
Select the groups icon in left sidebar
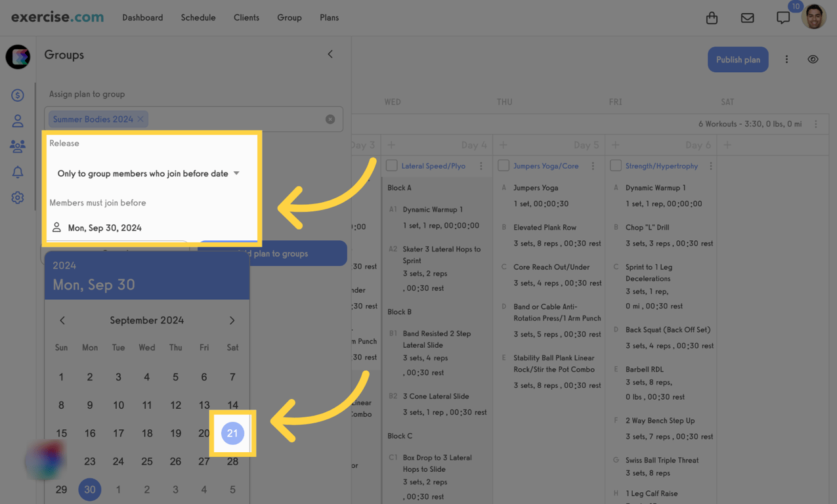pyautogui.click(x=17, y=146)
